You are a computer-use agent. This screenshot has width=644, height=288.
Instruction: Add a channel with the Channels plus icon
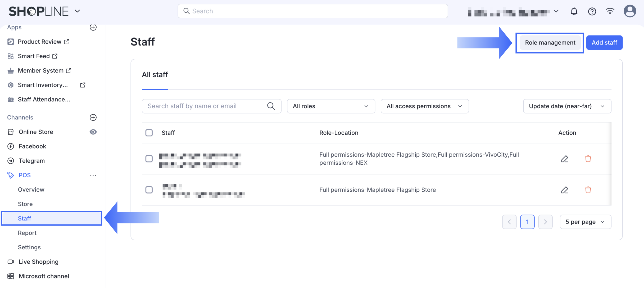tap(93, 117)
